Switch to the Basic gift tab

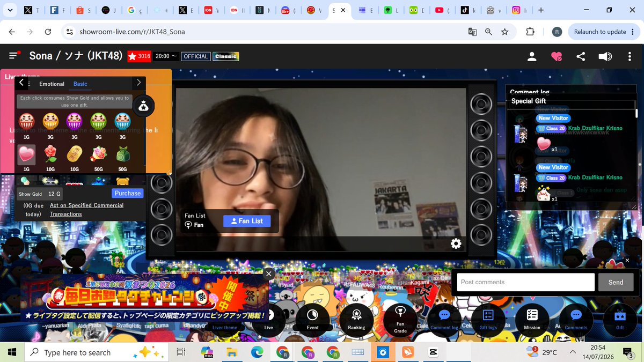point(80,84)
